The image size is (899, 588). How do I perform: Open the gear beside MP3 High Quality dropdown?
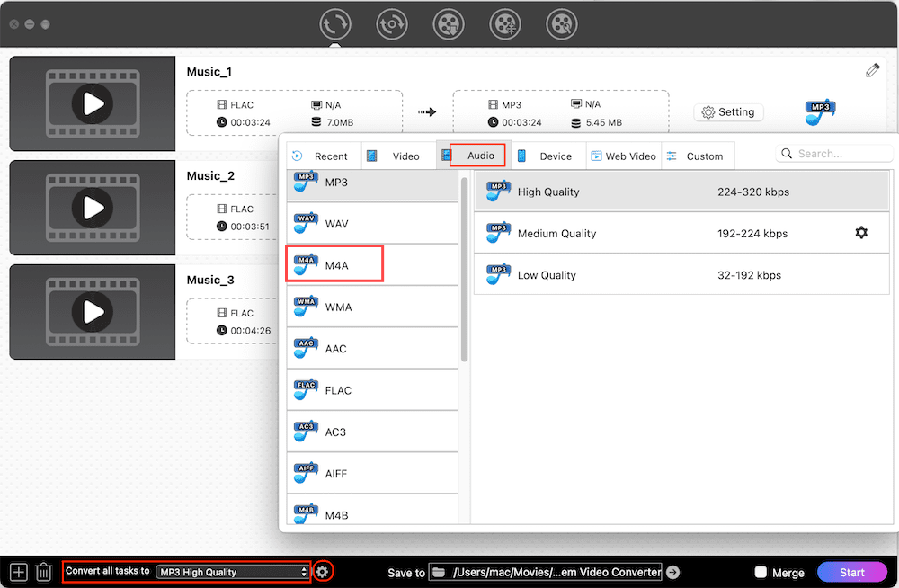tap(323, 571)
